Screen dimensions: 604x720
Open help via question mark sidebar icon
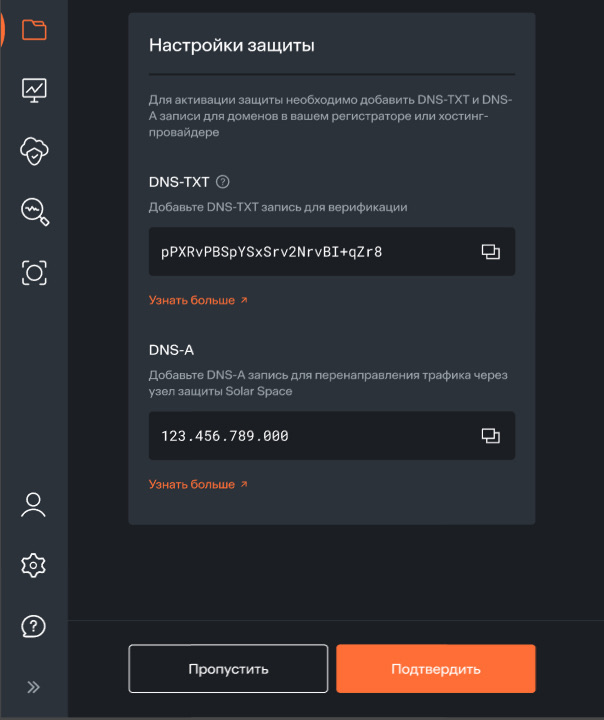click(34, 627)
